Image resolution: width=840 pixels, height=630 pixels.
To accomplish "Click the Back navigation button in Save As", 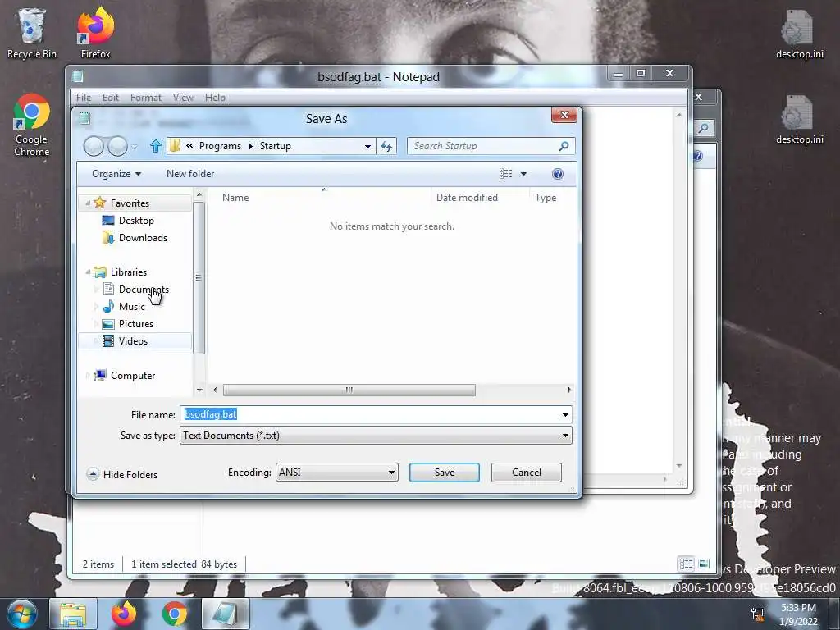I will click(x=94, y=146).
